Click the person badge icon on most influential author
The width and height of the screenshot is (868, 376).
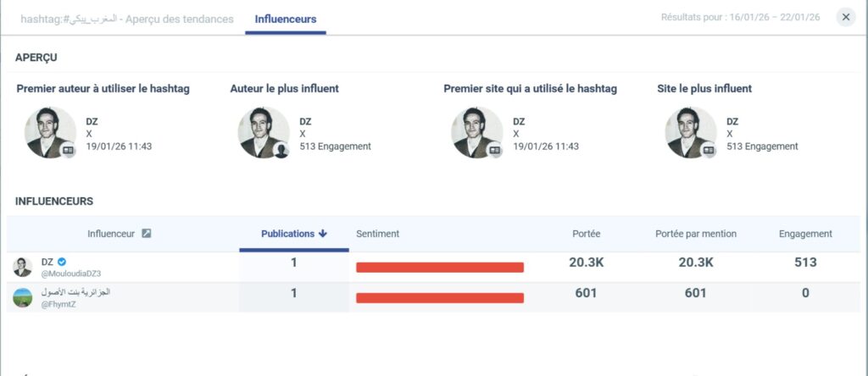pos(281,150)
